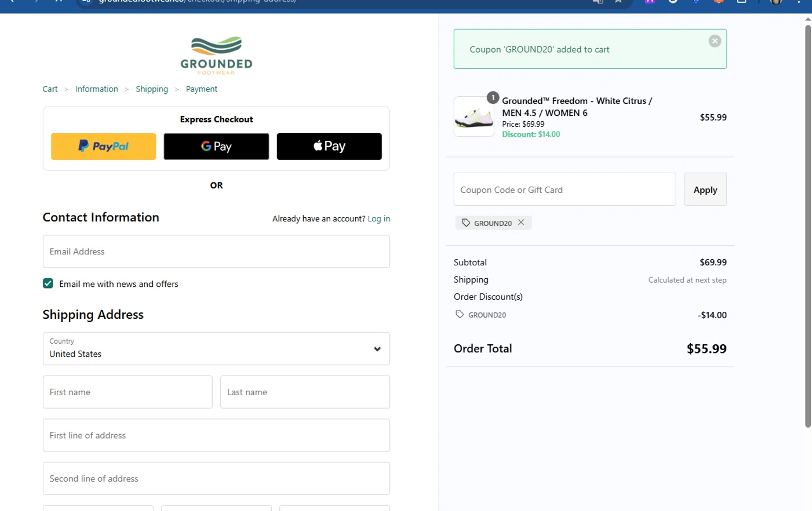This screenshot has height=511, width=812.
Task: Focus the First name field
Action: tap(127, 392)
